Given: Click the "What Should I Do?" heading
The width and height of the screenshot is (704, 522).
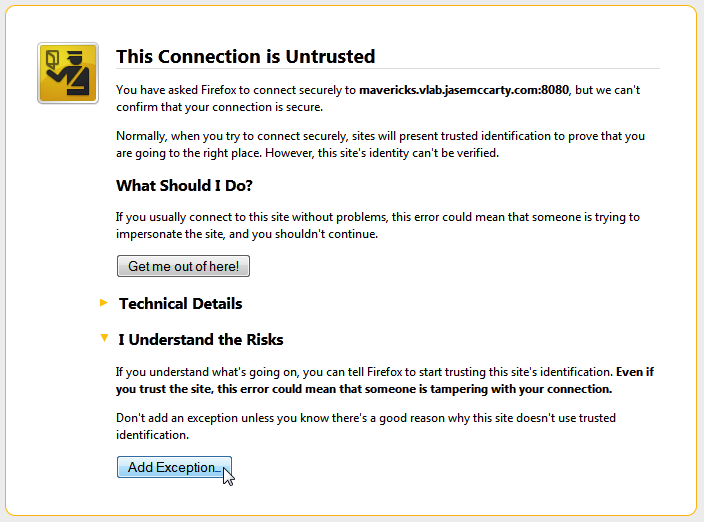Looking at the screenshot, I should (x=184, y=186).
